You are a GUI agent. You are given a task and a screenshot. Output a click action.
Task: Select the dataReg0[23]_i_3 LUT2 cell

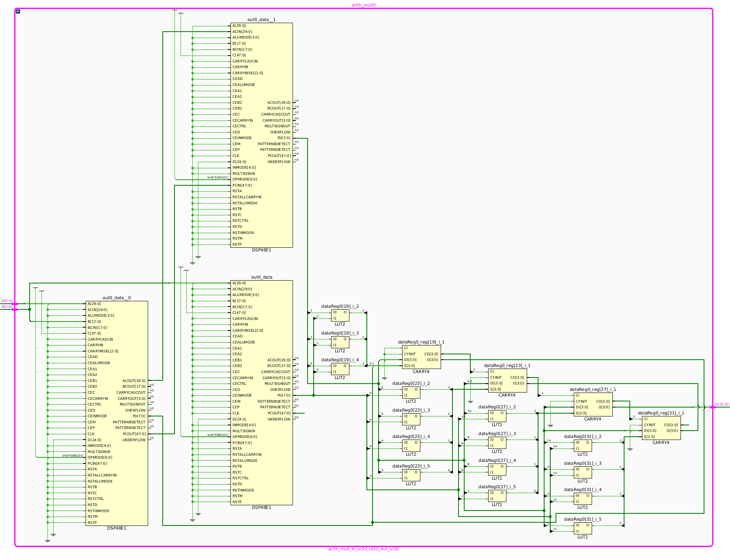(x=411, y=419)
